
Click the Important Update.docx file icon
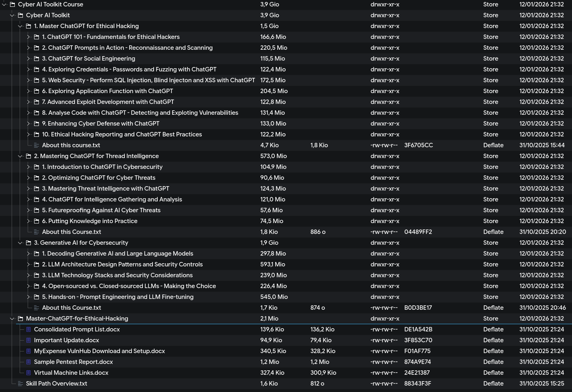pos(28,340)
